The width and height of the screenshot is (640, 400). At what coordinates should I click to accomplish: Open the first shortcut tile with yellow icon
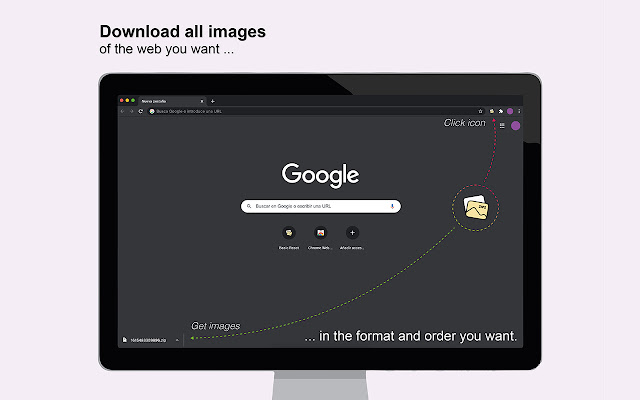289,233
